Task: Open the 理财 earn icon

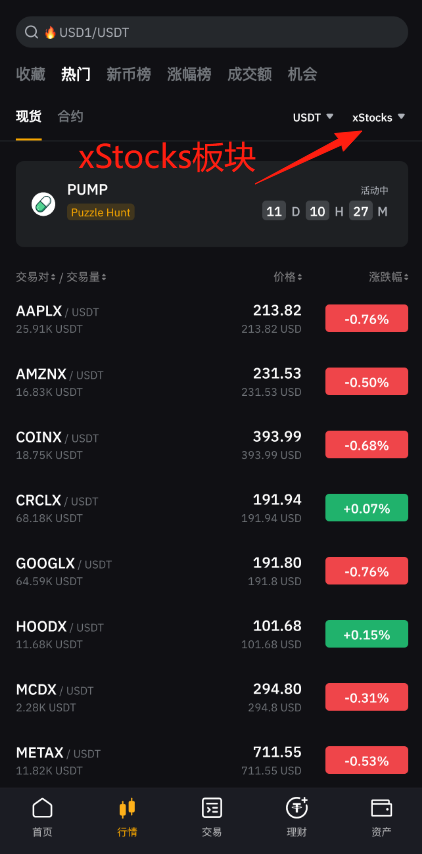Action: click(297, 807)
